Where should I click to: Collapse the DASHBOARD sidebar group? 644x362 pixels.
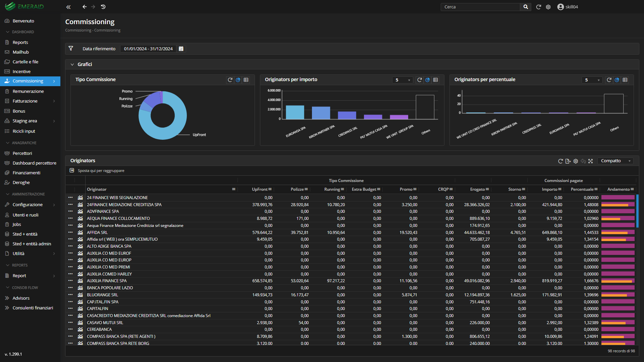(7, 32)
